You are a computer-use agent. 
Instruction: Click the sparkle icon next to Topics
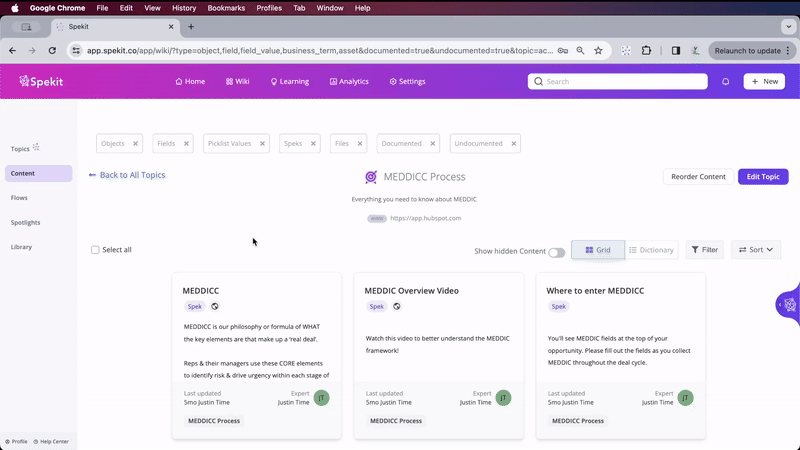pyautogui.click(x=36, y=147)
